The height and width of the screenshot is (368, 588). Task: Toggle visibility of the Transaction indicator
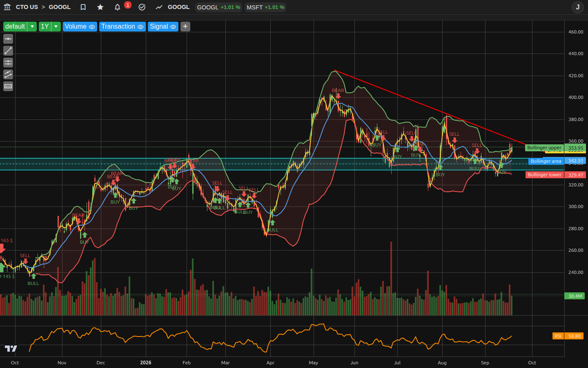(140, 27)
